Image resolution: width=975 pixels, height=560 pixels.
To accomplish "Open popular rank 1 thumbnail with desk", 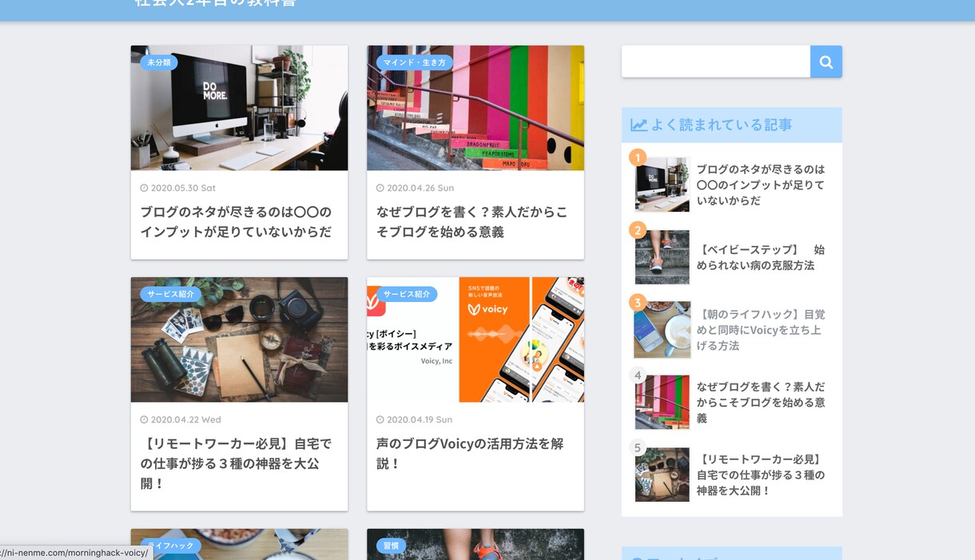I will [x=662, y=185].
